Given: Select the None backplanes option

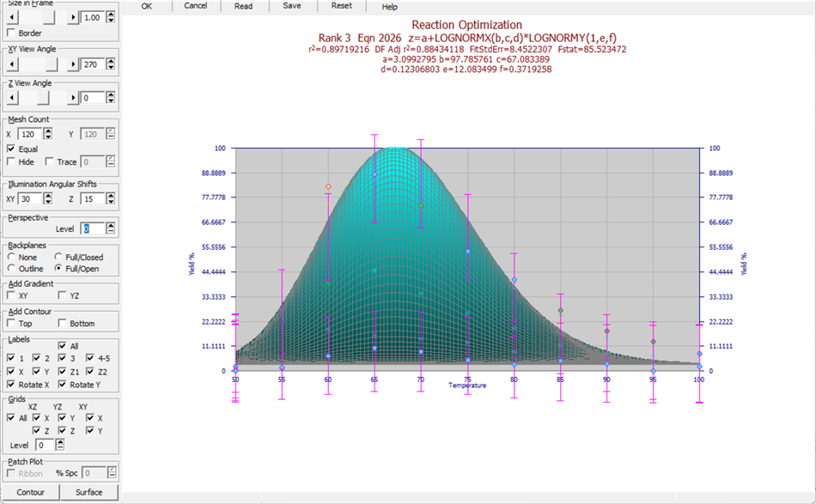Looking at the screenshot, I should coord(11,257).
